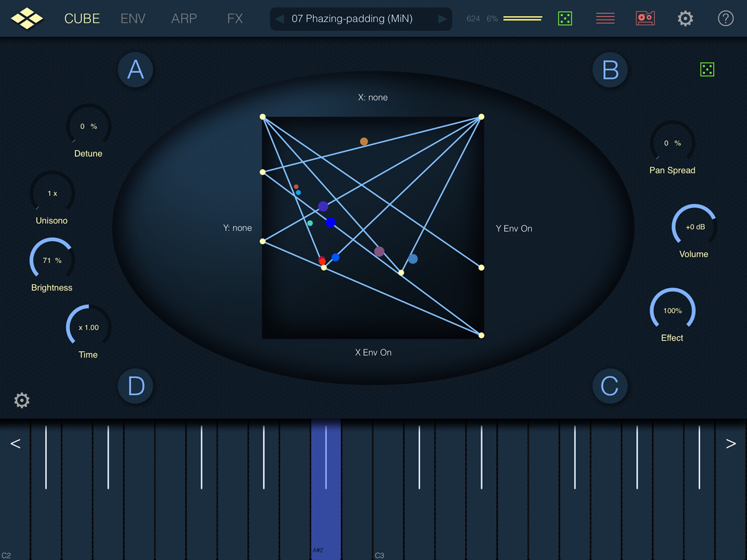747x560 pixels.
Task: Toggle the Y Env On setting
Action: [513, 228]
